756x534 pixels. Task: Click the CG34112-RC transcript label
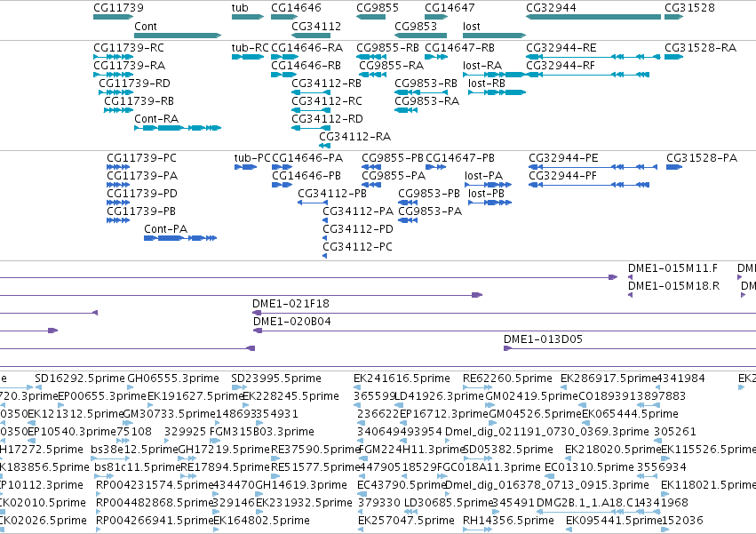point(327,101)
